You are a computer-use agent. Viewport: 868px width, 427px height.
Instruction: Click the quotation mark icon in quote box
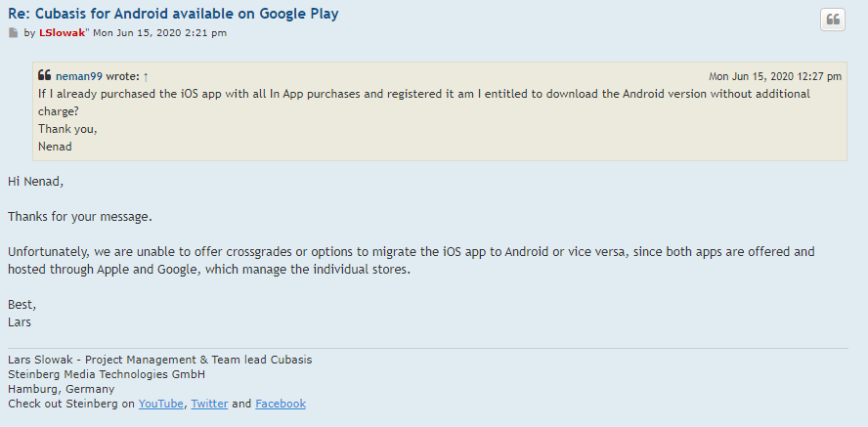pos(44,75)
